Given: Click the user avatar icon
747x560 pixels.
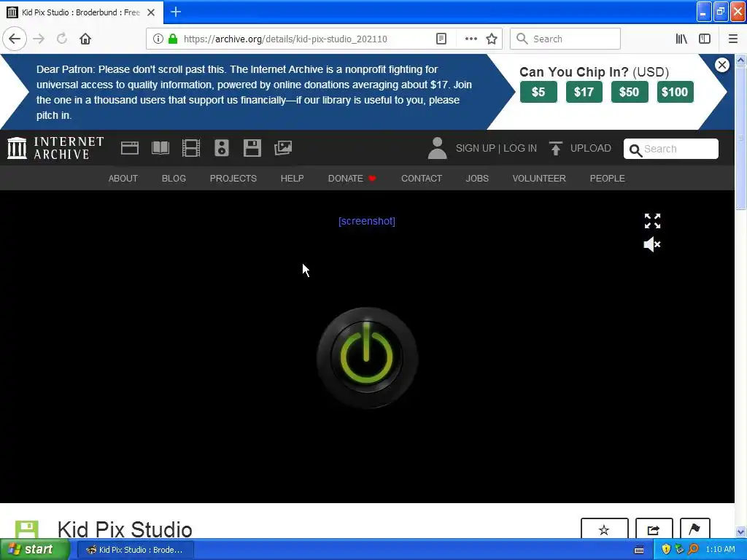Looking at the screenshot, I should tap(437, 148).
